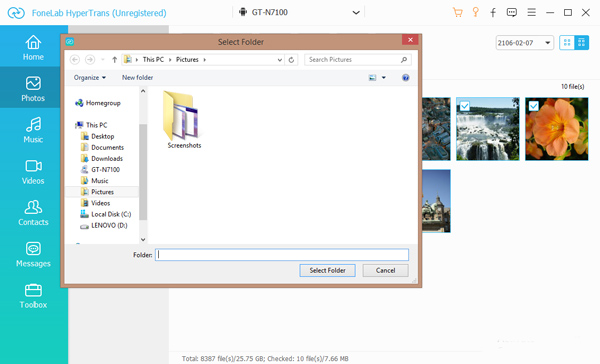Screen dimensions: 600x364
Task: Go to Home in sidebar
Action: click(x=33, y=47)
